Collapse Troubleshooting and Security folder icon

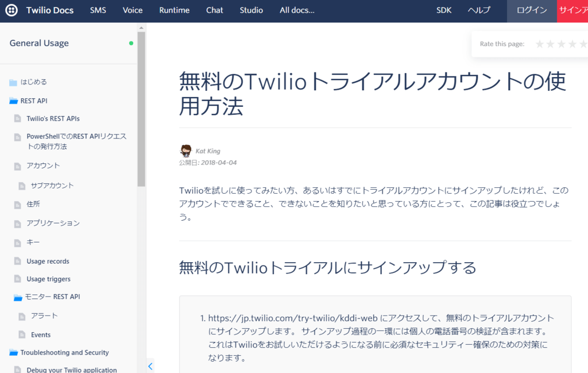click(14, 352)
